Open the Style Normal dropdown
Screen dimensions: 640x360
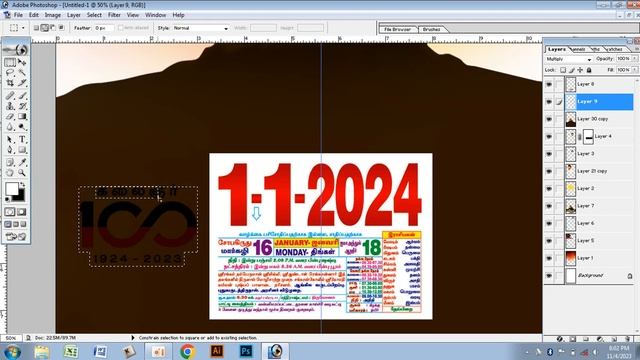200,28
